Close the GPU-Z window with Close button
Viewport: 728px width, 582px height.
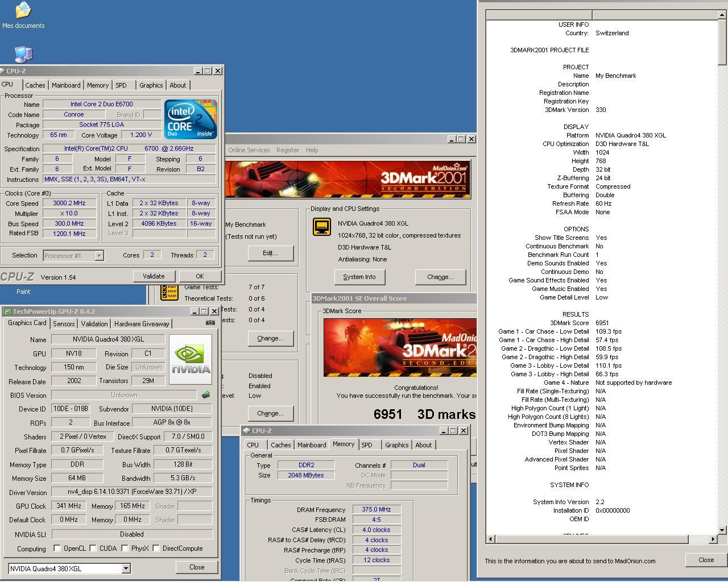click(x=197, y=567)
